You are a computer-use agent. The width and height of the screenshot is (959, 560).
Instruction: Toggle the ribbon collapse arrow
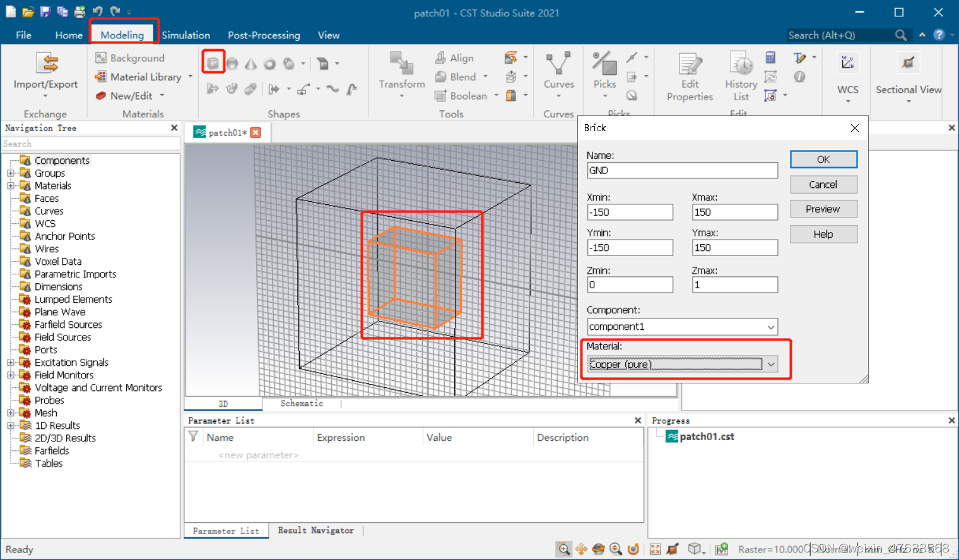pyautogui.click(x=922, y=35)
